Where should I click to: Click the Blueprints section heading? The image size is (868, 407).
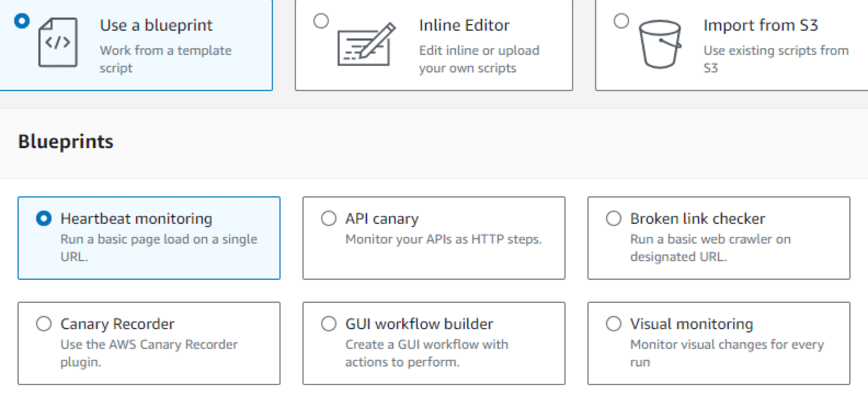(x=66, y=142)
